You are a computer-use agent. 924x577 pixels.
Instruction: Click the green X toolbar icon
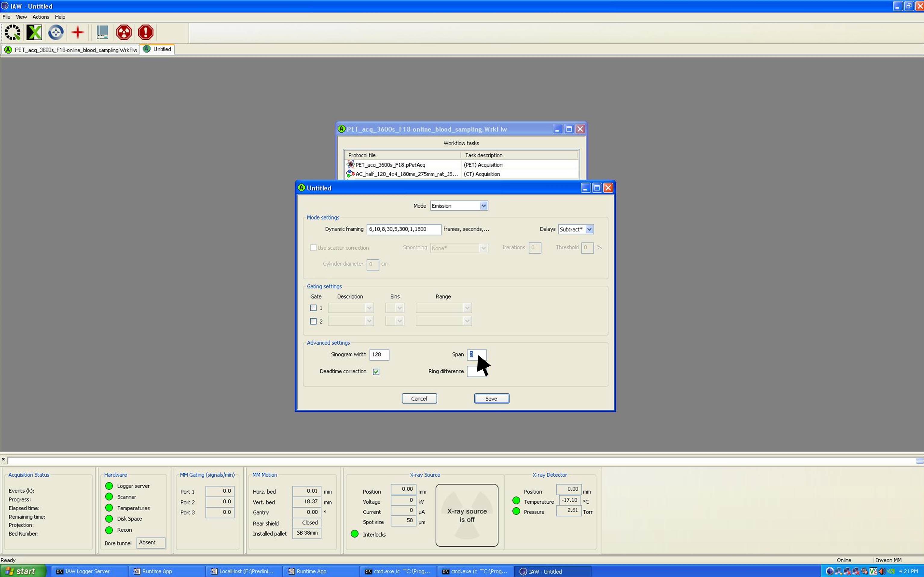[34, 32]
